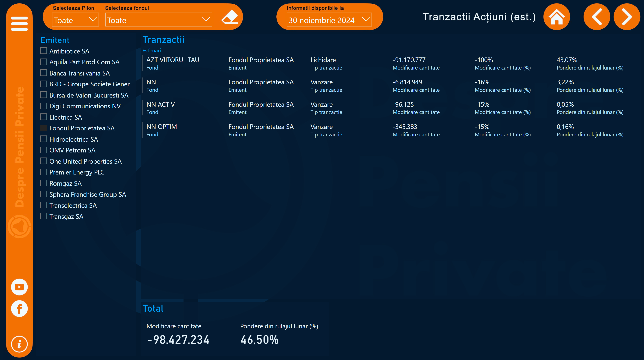Go to the Home page icon
644x360 pixels.
click(556, 17)
